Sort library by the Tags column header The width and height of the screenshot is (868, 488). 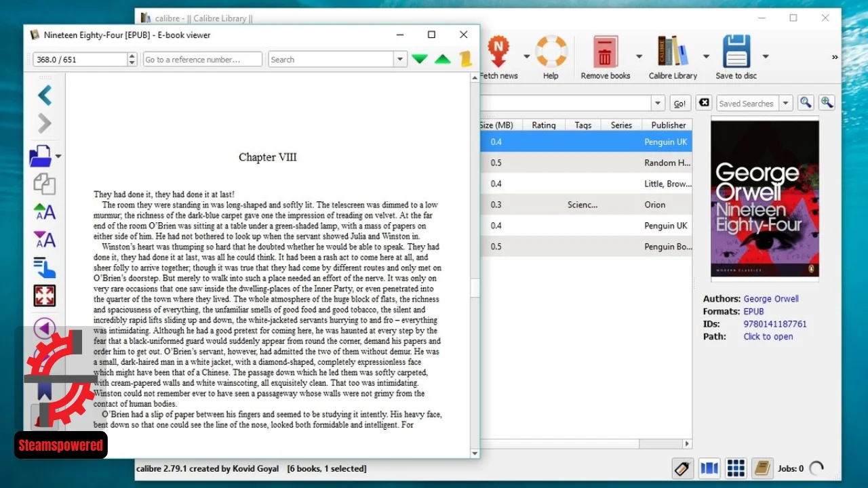click(x=583, y=125)
